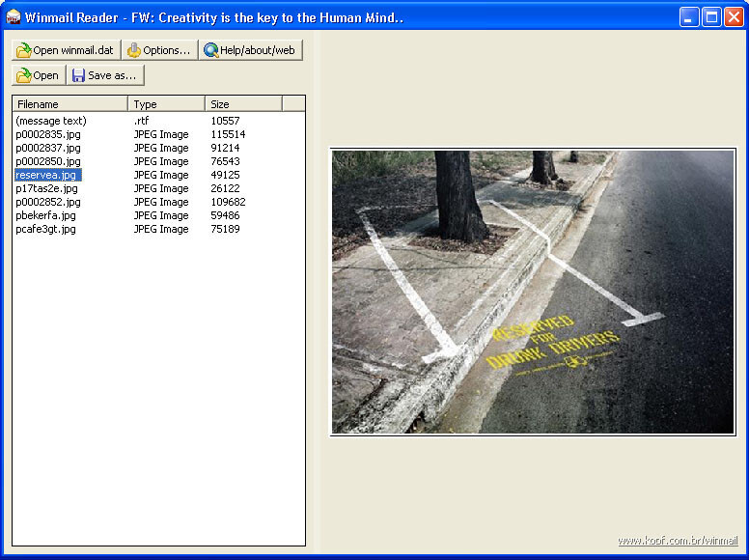This screenshot has height=560, width=749.
Task: Choose p0002850.jpg from the file list
Action: (48, 161)
